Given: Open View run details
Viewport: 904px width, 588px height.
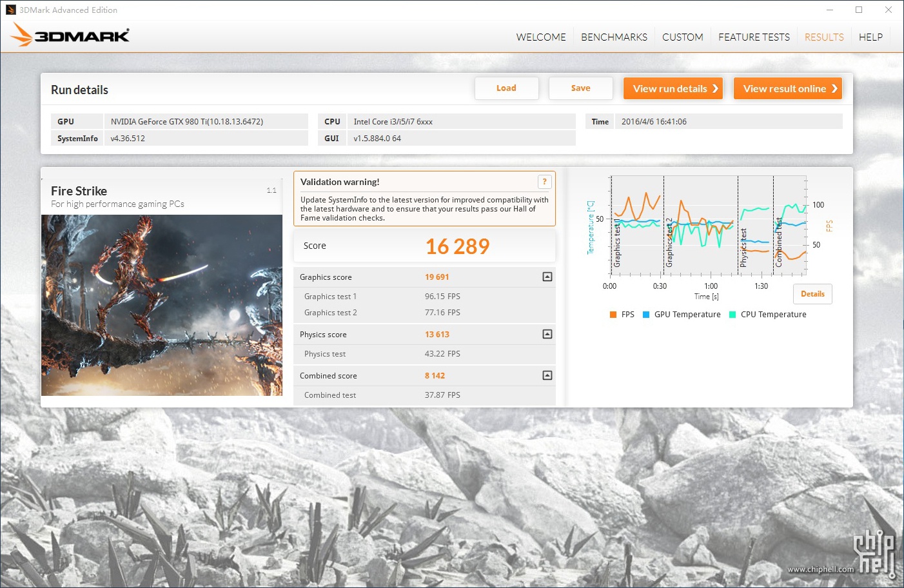Looking at the screenshot, I should (x=673, y=88).
